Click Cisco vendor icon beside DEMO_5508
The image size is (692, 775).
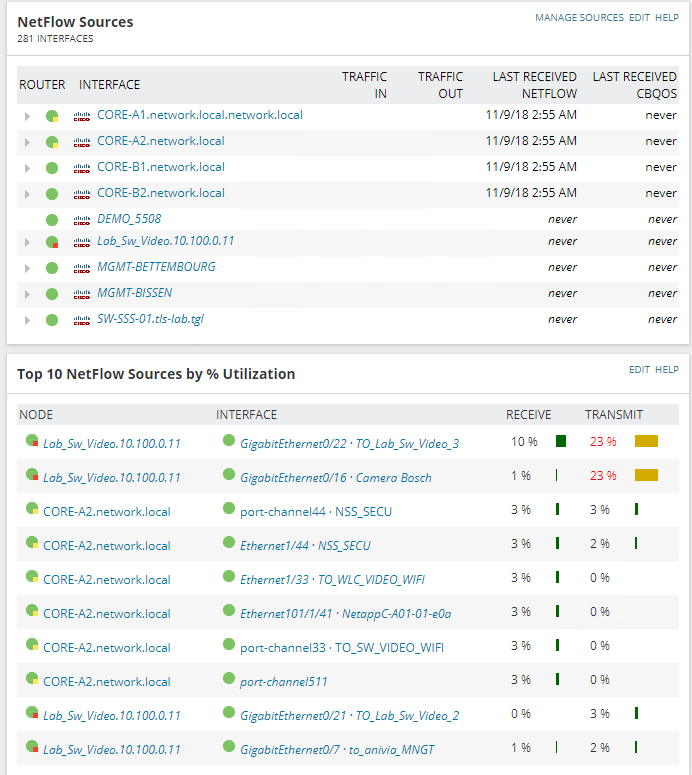(82, 221)
